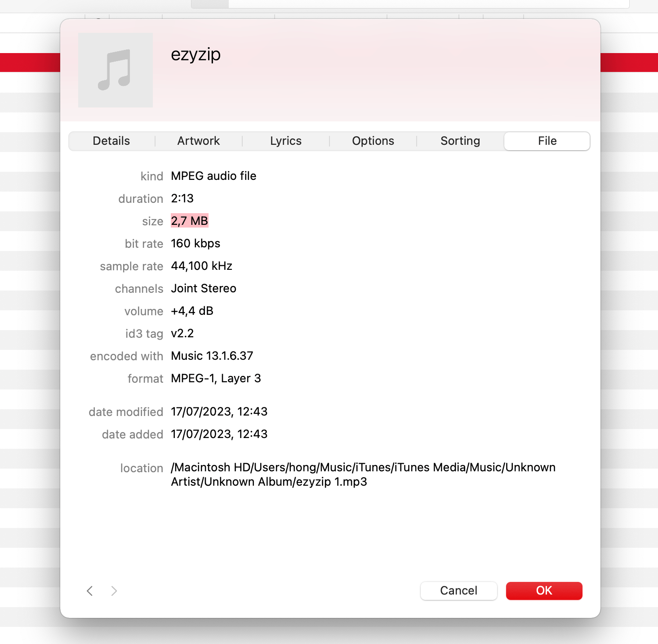
Task: Click the ezyzip title text
Action: (x=196, y=55)
